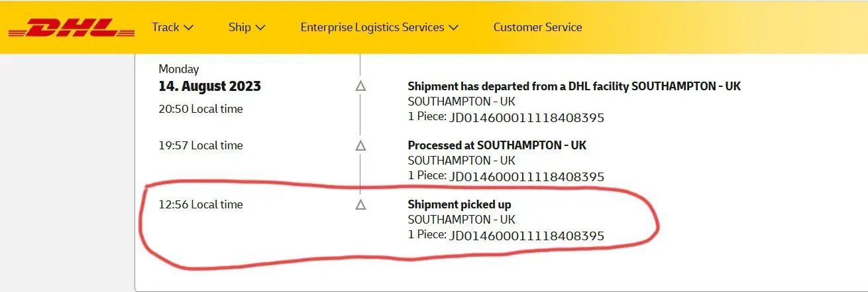Image resolution: width=868 pixels, height=292 pixels.
Task: Open the Ship menu
Action: pos(240,27)
